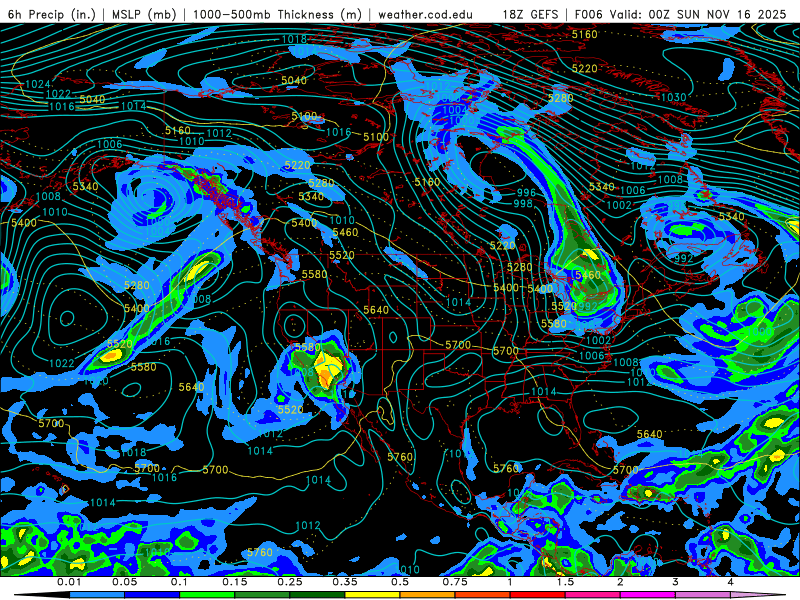
Task: Click the 0.05 legend value
Action: click(x=124, y=582)
